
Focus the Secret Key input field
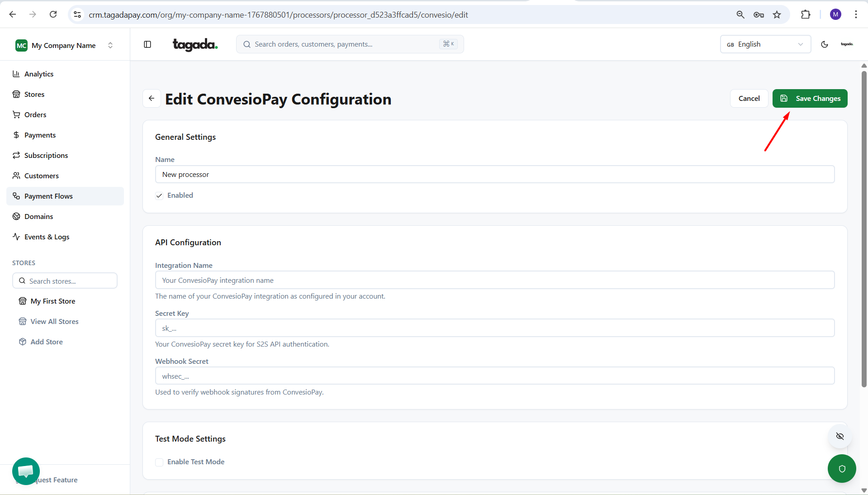494,328
